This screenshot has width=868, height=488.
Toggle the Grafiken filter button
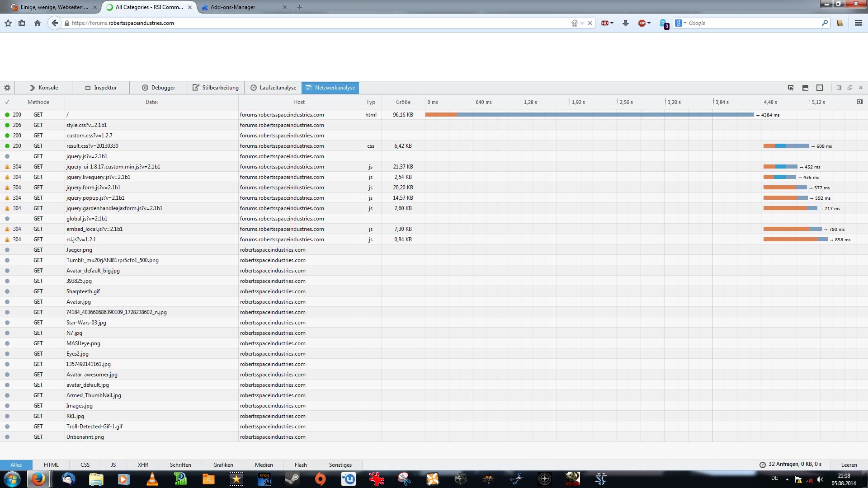pos(223,465)
